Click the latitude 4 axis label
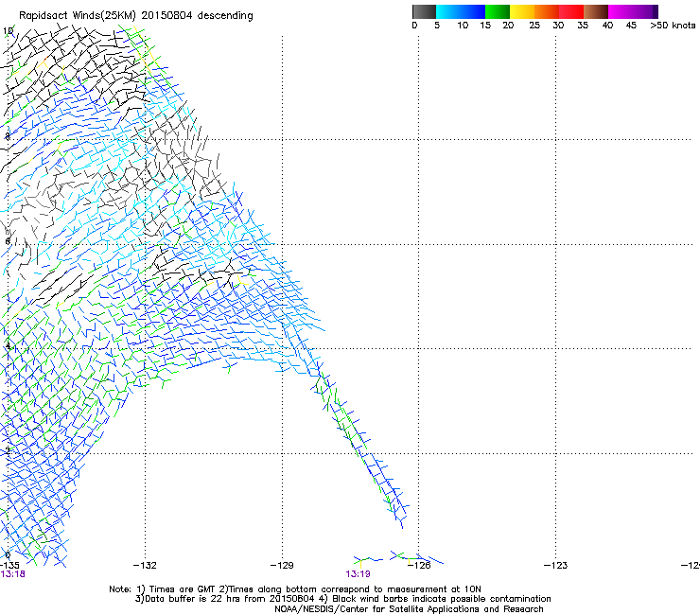The image size is (700, 615). (8, 345)
